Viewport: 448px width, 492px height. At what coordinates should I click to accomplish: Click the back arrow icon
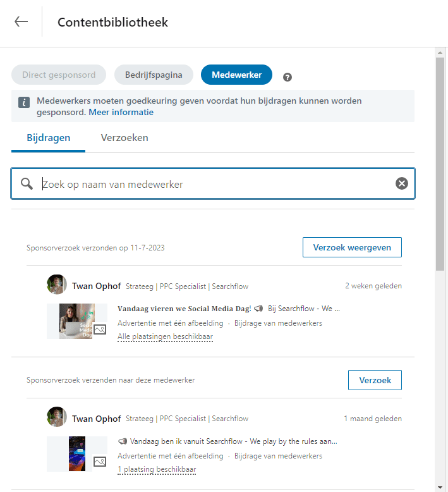(21, 22)
